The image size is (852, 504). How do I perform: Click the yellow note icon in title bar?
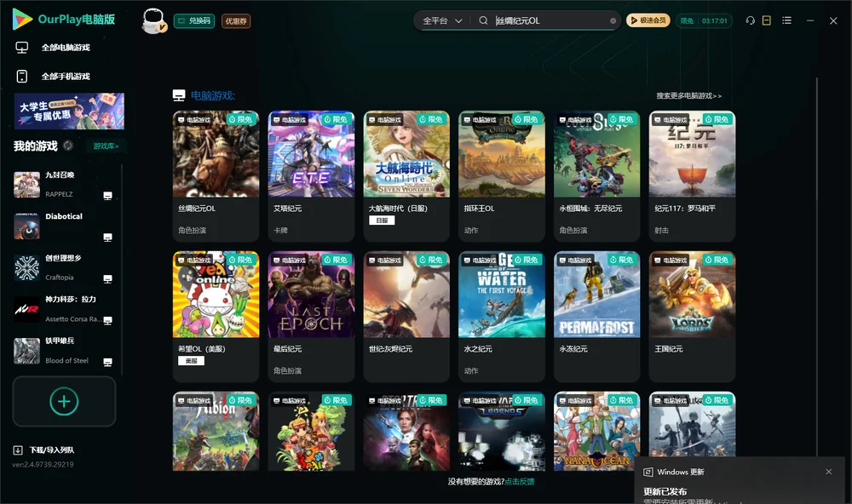click(x=767, y=20)
